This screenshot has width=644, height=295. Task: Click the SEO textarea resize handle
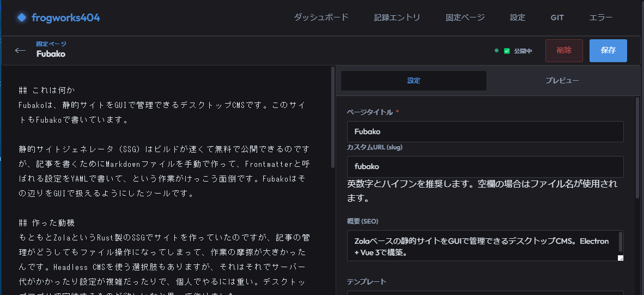click(620, 258)
